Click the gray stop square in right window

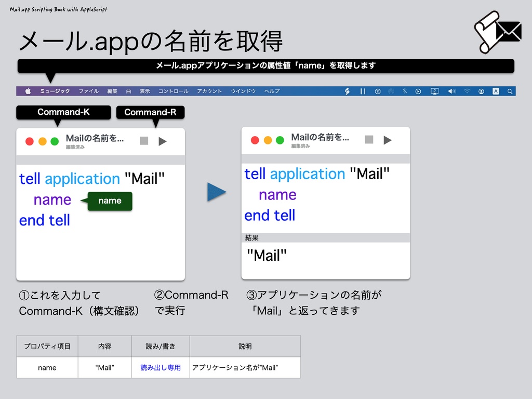pos(368,140)
